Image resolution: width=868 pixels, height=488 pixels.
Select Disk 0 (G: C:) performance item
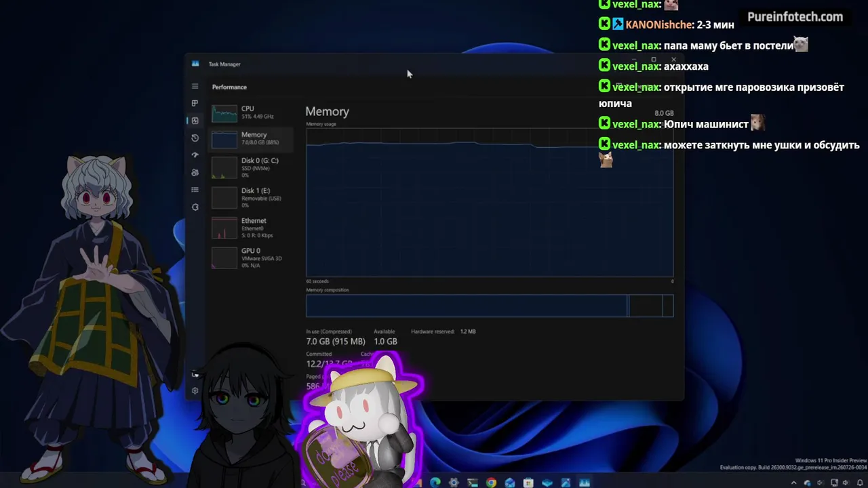251,168
